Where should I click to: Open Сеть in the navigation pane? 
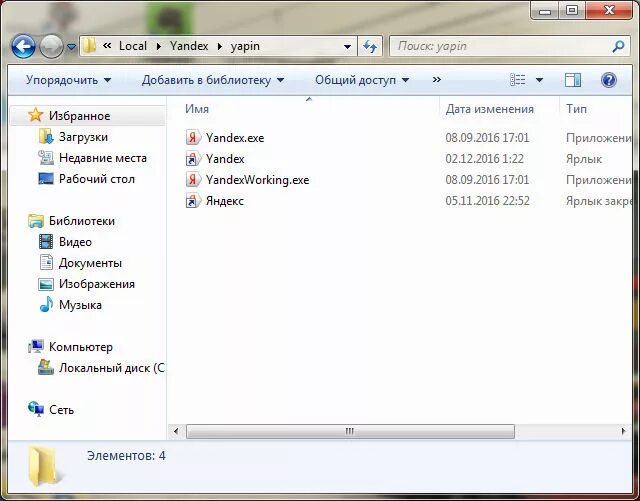[61, 410]
